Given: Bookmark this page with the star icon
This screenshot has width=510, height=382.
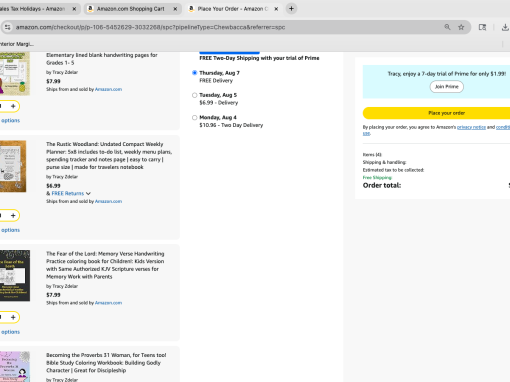Looking at the screenshot, I should pos(461,27).
